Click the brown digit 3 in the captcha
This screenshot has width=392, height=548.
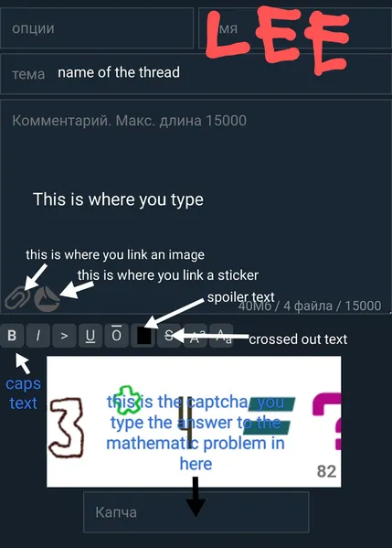pos(66,428)
